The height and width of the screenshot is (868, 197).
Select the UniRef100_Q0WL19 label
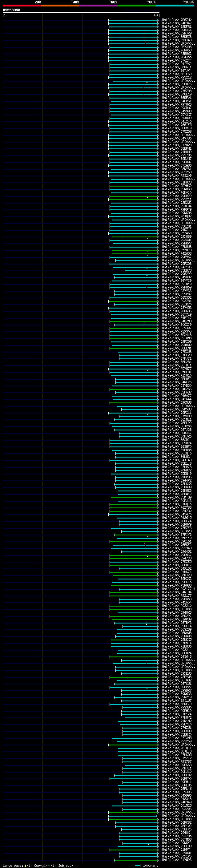[x=177, y=94]
